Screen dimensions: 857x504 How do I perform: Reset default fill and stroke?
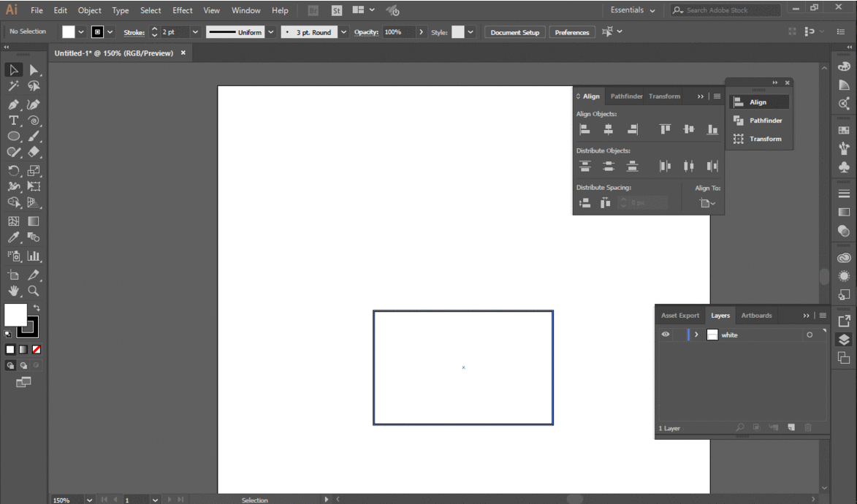click(x=7, y=334)
